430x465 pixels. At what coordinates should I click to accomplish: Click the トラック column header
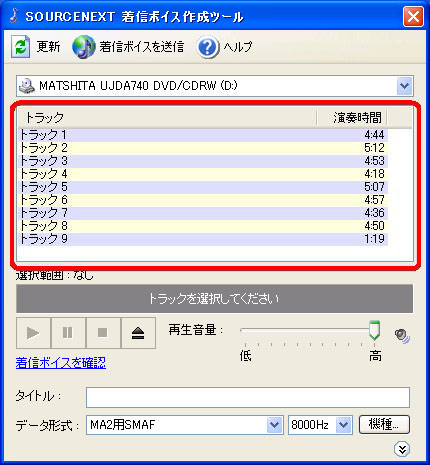(167, 118)
